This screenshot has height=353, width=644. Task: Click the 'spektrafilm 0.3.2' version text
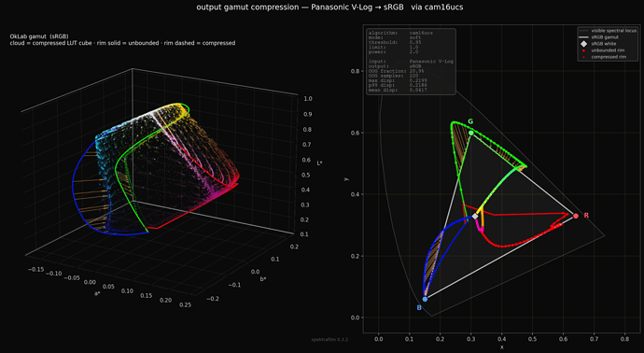329,340
